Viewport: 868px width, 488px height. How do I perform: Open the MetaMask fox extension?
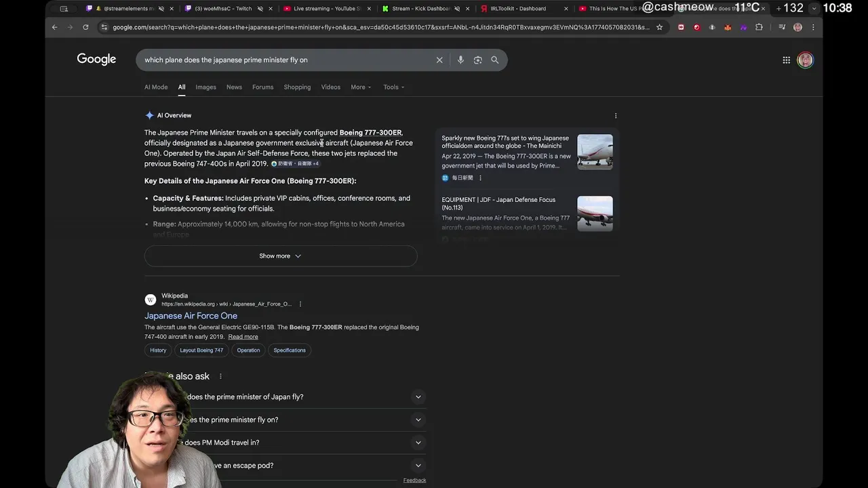(728, 27)
